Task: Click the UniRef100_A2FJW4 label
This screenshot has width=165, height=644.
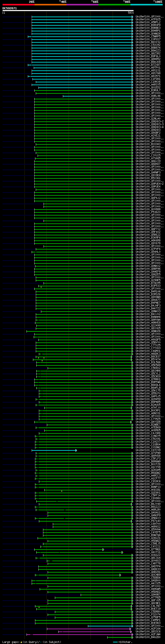Action: [148, 634]
